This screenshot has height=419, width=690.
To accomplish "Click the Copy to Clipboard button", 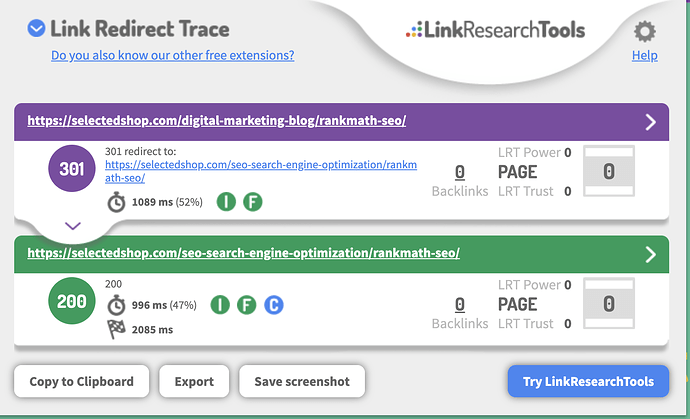I will pyautogui.click(x=81, y=381).
